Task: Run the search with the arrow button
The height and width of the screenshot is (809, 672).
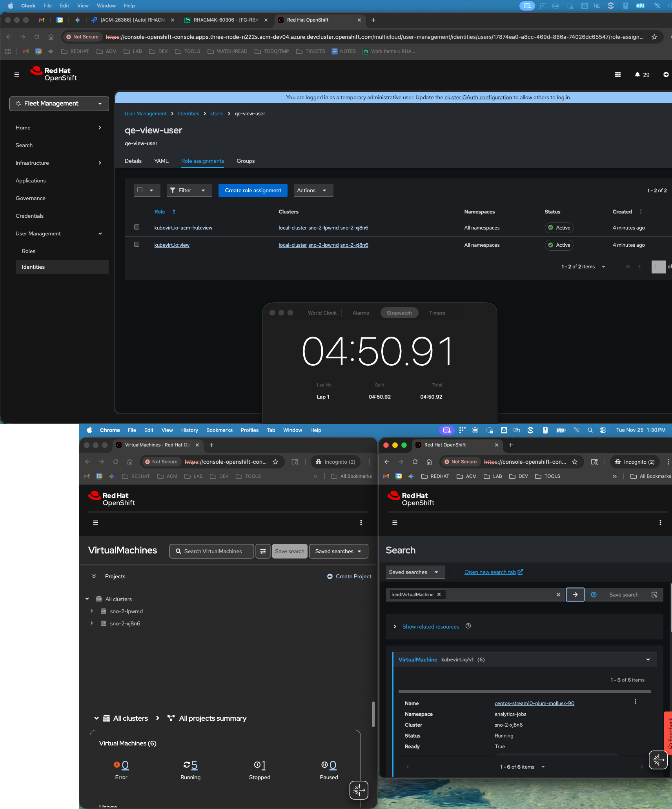Action: (x=575, y=594)
